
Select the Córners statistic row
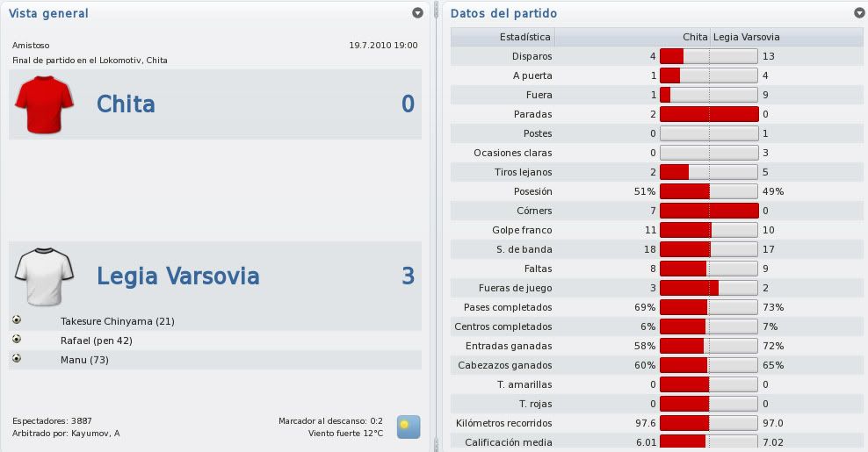point(656,211)
